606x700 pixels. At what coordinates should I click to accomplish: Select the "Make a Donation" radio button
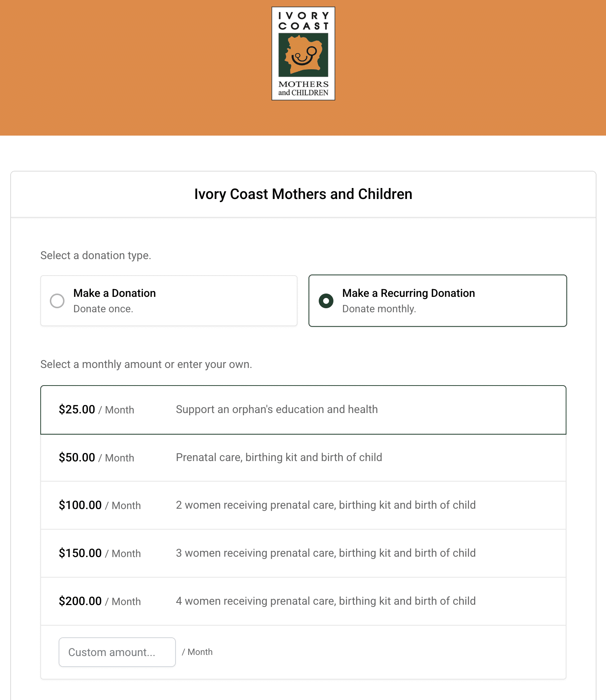57,301
